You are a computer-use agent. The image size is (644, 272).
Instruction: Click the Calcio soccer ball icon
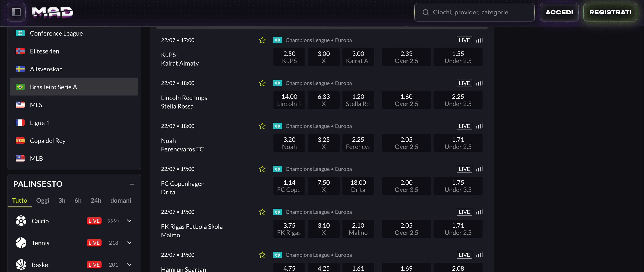coord(21,221)
